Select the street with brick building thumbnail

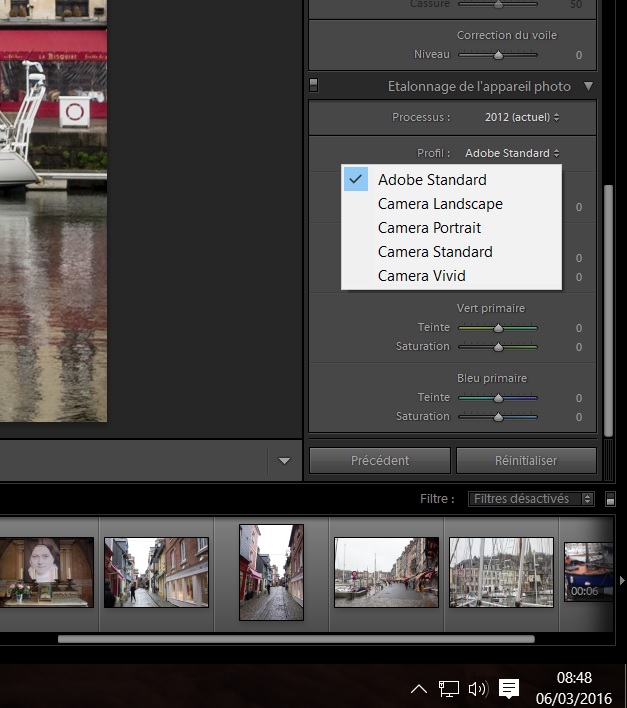pos(156,572)
